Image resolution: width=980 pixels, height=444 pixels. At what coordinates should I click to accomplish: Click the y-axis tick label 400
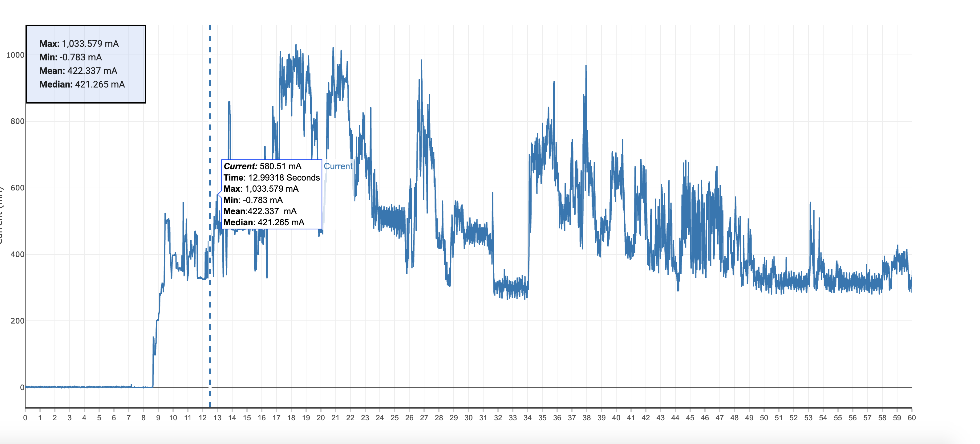click(x=18, y=254)
